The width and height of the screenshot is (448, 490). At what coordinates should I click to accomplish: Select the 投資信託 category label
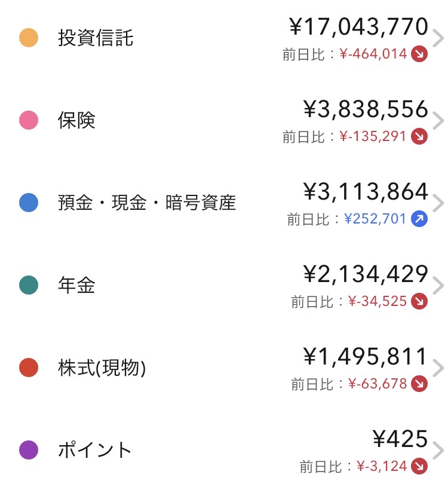pyautogui.click(x=96, y=38)
